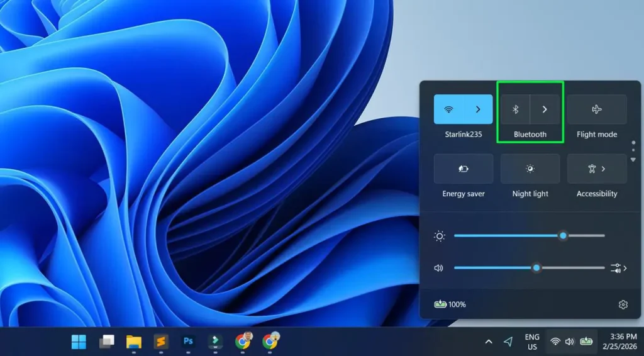Turn on Energy saver tile
This screenshot has width=644, height=356.
(464, 169)
